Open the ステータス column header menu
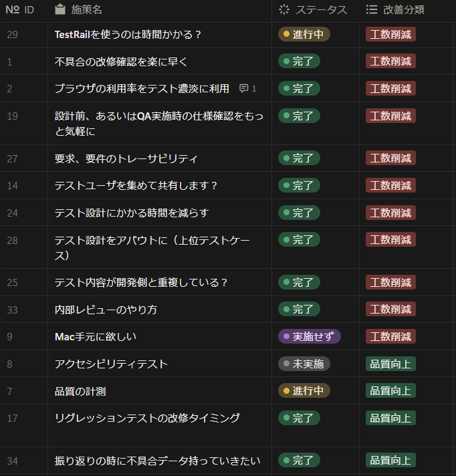This screenshot has height=476, width=456. tap(313, 10)
